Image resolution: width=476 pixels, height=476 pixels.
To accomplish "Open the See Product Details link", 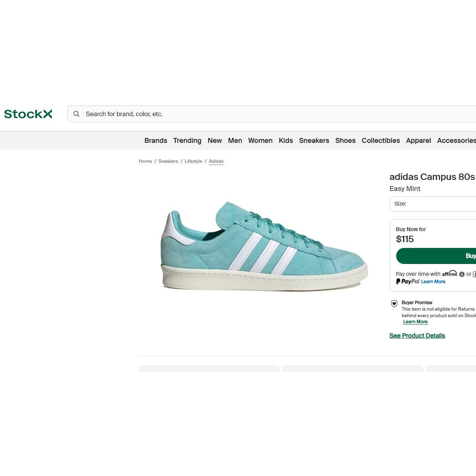I will pos(417,336).
